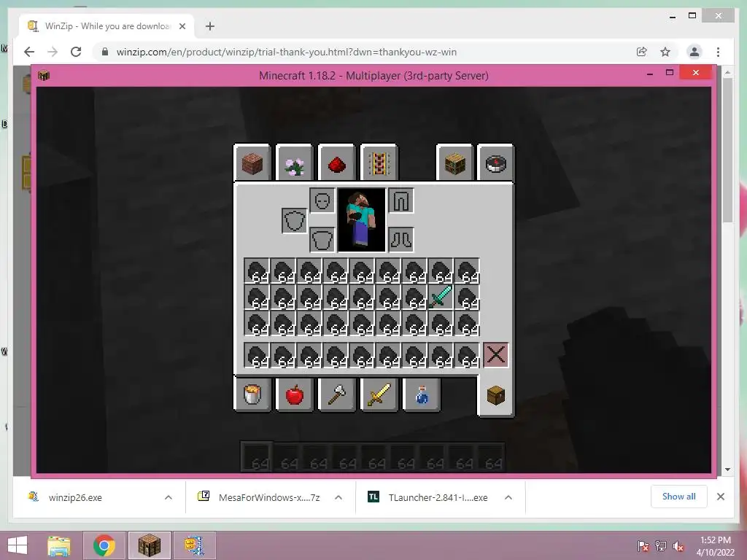Click the player character preview

[361, 220]
